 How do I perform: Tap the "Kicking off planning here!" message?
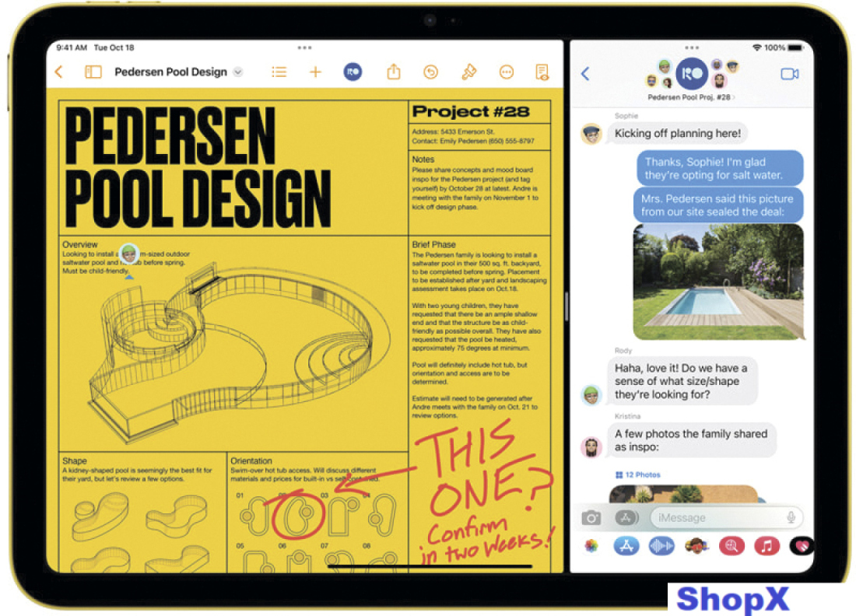point(678,133)
